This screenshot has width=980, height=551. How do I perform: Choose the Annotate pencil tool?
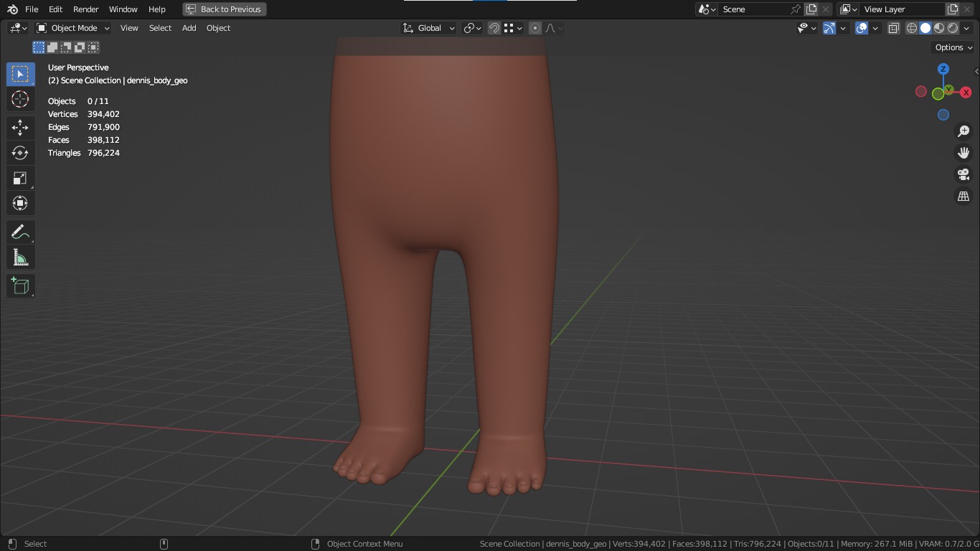20,232
